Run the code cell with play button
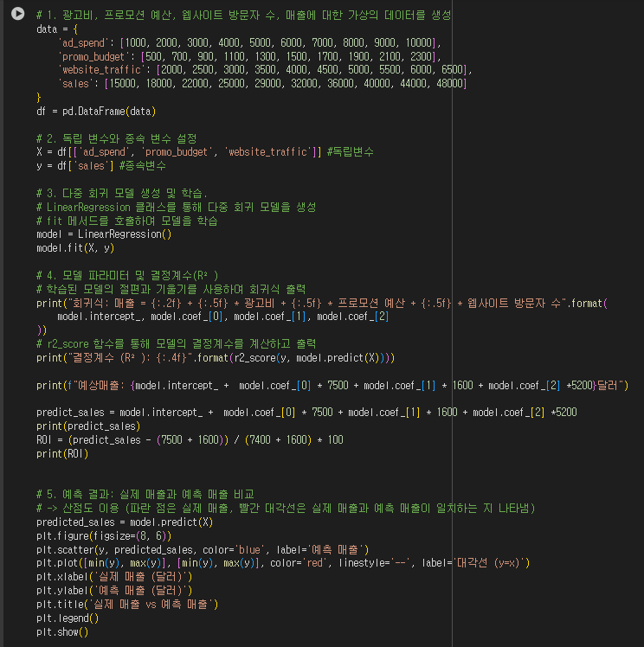Viewport: 644px width, 647px height. (18, 14)
